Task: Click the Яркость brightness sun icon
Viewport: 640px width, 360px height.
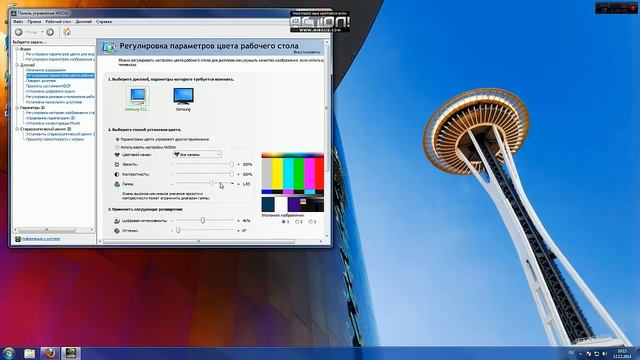Action: coord(117,164)
